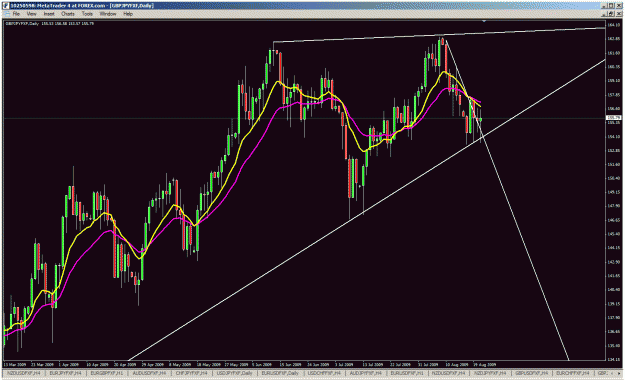Minimize the inner chart window
625x380 pixels.
click(x=605, y=14)
